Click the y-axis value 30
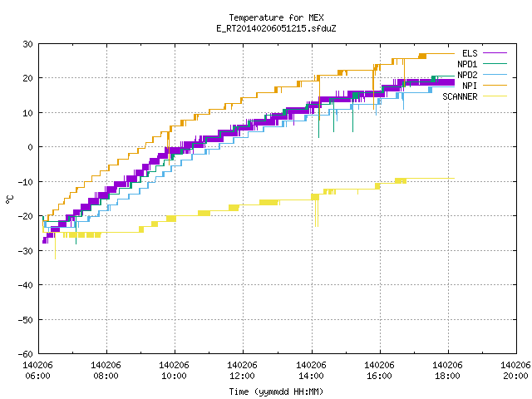The image size is (532, 399). click(27, 44)
